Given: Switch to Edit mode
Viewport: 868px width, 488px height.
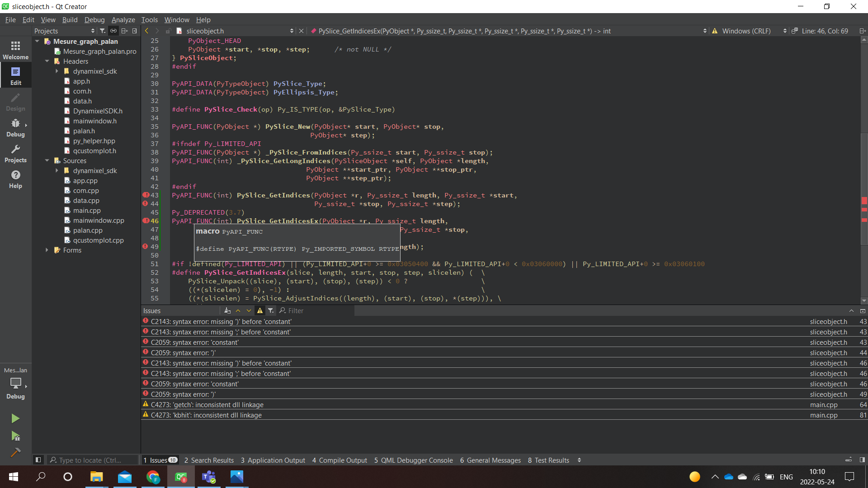Looking at the screenshot, I should [15, 75].
